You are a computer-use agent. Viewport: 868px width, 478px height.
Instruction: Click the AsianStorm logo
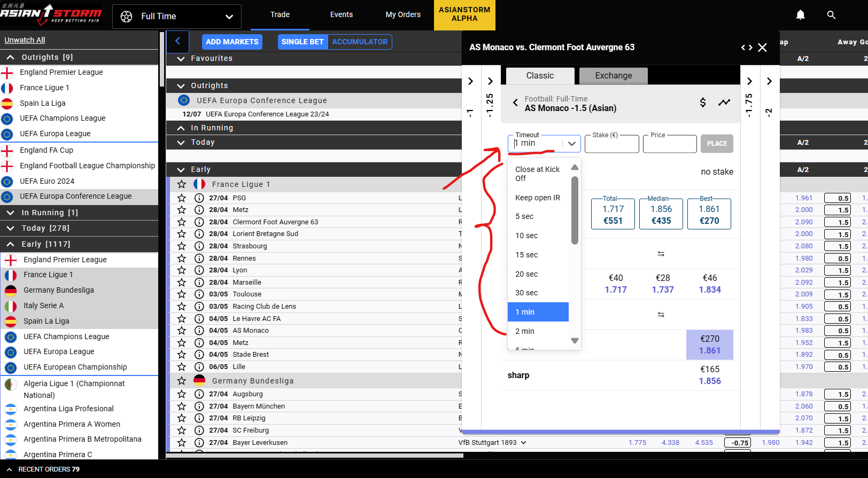[x=51, y=15]
